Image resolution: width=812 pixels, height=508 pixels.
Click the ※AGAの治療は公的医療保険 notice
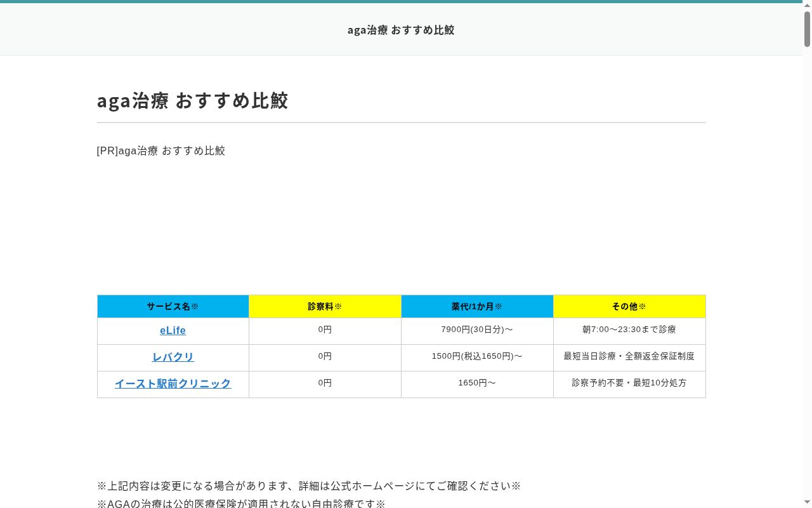241,503
